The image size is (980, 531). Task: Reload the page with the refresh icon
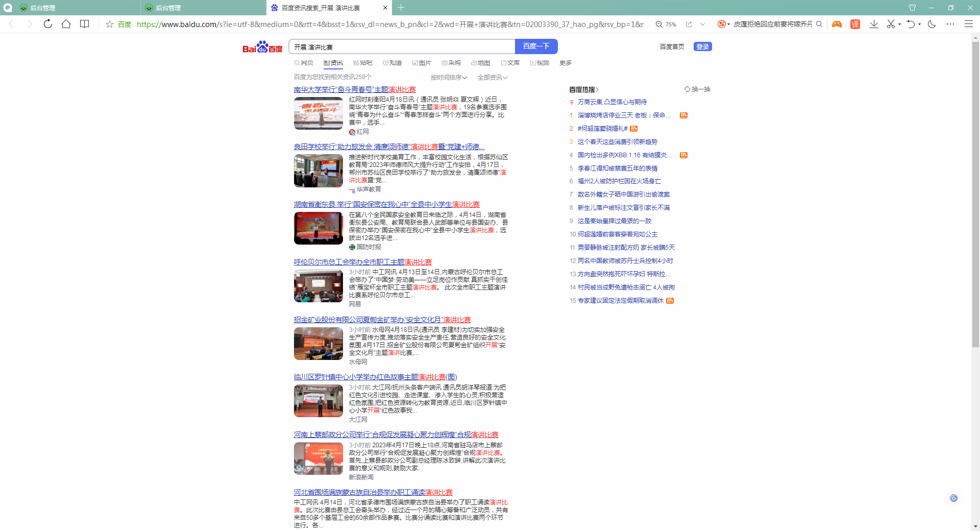pyautogui.click(x=47, y=24)
